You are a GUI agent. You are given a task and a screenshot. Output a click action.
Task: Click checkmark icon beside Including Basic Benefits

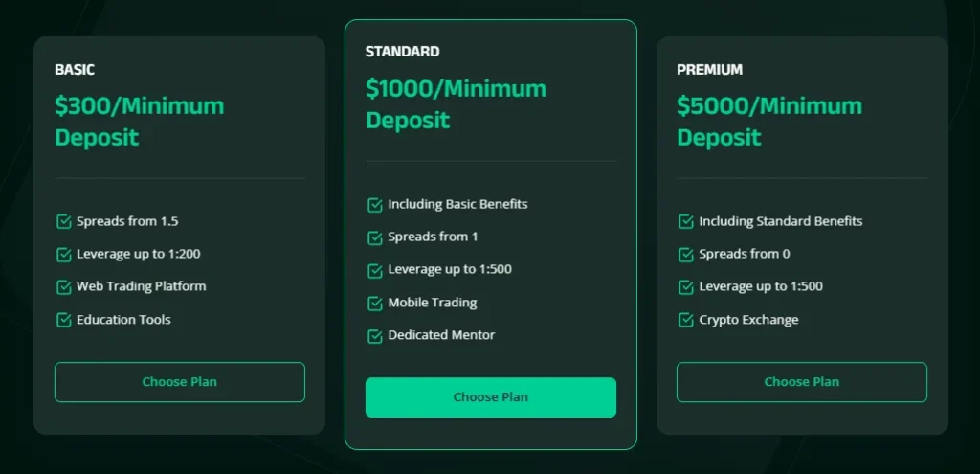[x=375, y=205]
